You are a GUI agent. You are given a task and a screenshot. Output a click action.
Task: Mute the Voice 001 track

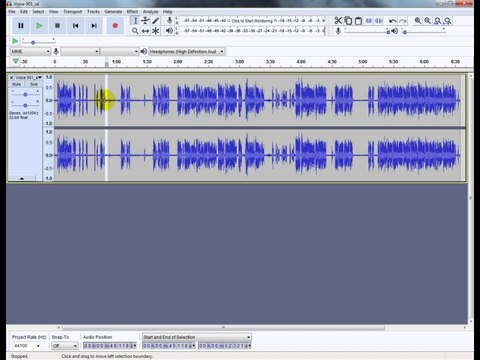(x=17, y=84)
